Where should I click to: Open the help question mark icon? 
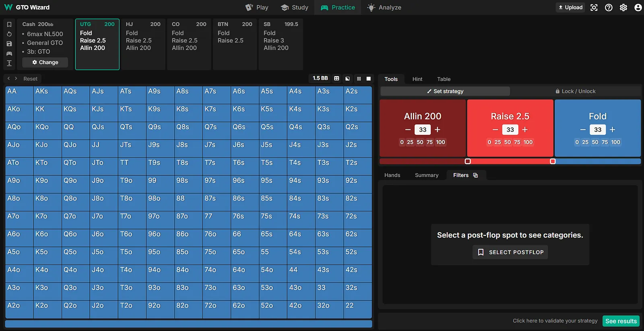[609, 8]
